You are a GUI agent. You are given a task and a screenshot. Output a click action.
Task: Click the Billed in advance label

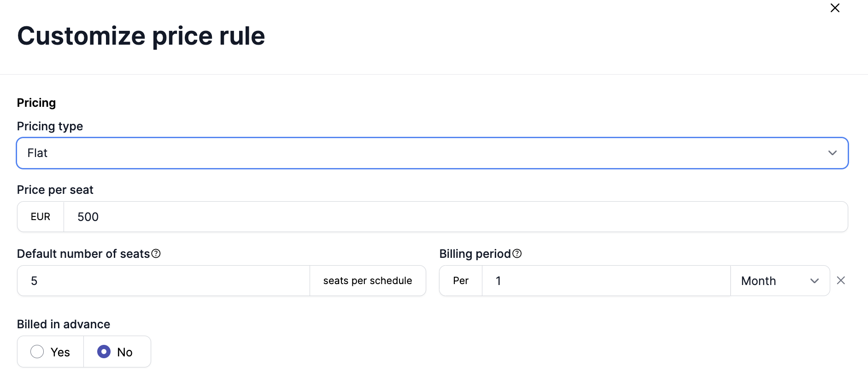point(64,324)
